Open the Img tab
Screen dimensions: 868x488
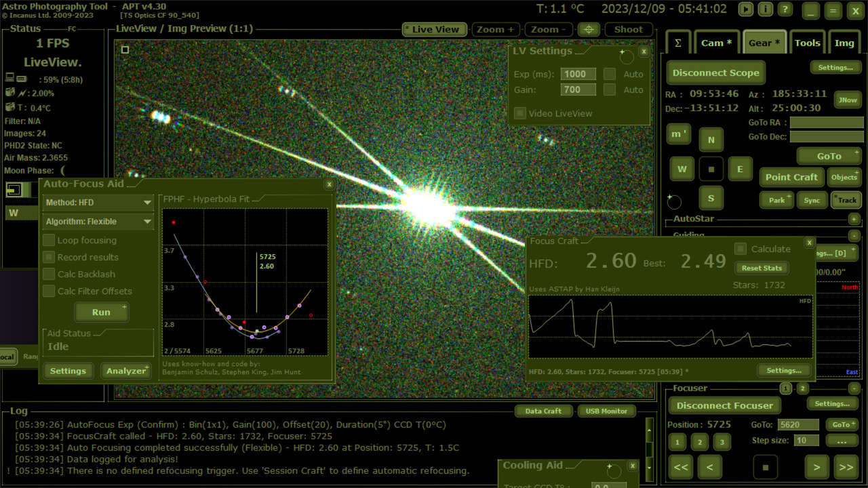point(844,42)
